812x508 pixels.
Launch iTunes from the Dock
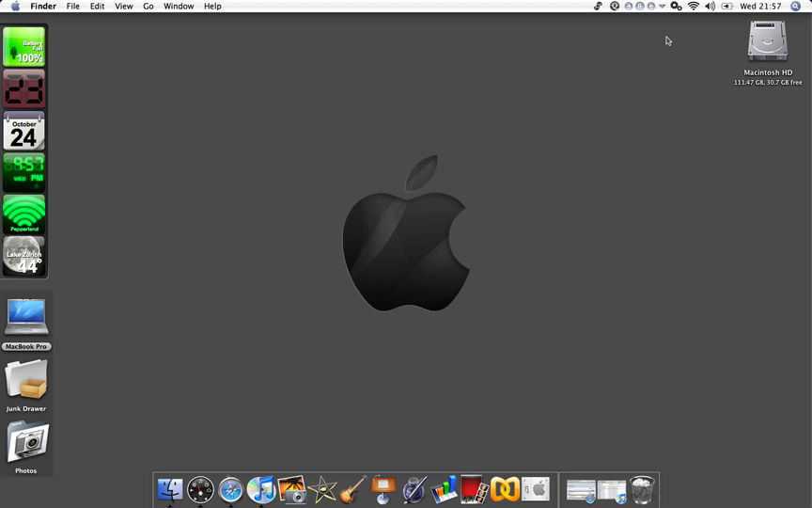(261, 489)
